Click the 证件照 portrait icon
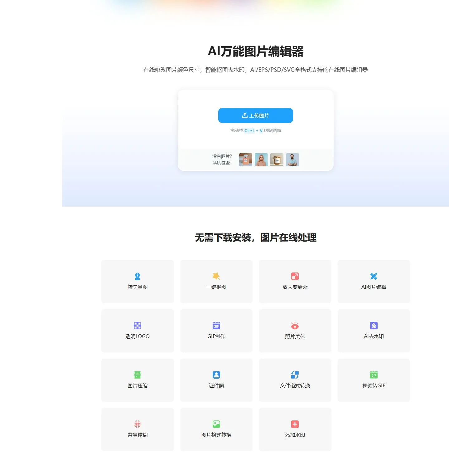Screen dimensions: 449x476 (x=216, y=375)
